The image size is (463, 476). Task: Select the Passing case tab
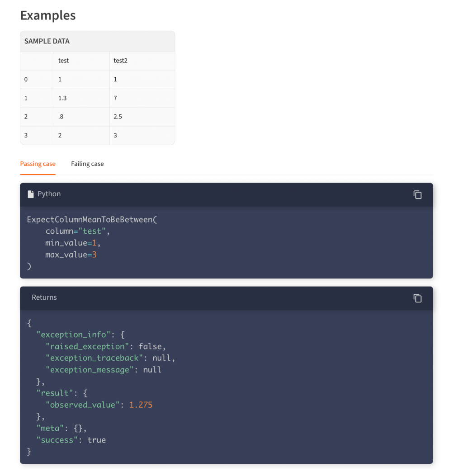[38, 164]
